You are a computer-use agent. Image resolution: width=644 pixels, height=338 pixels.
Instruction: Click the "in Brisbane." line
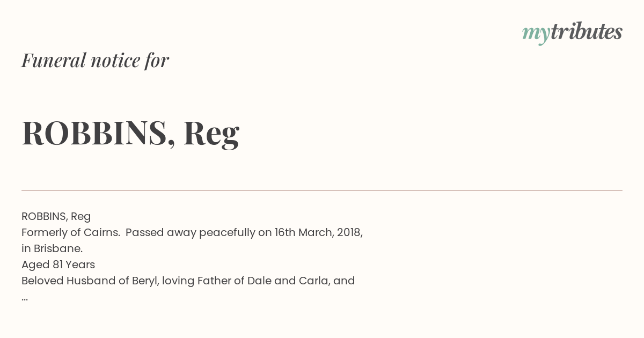click(x=52, y=248)
